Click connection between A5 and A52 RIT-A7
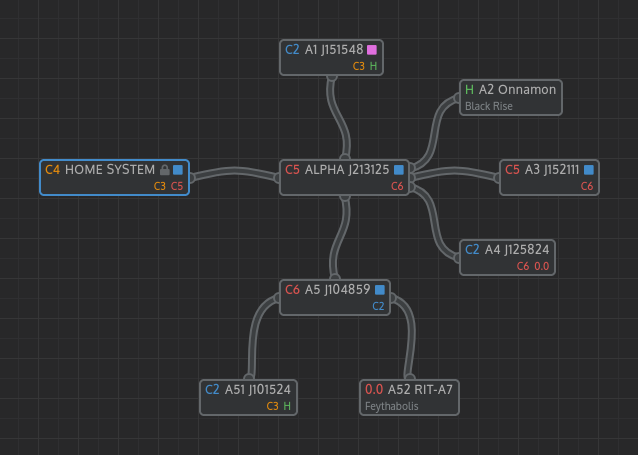This screenshot has height=455, width=638. point(410,334)
